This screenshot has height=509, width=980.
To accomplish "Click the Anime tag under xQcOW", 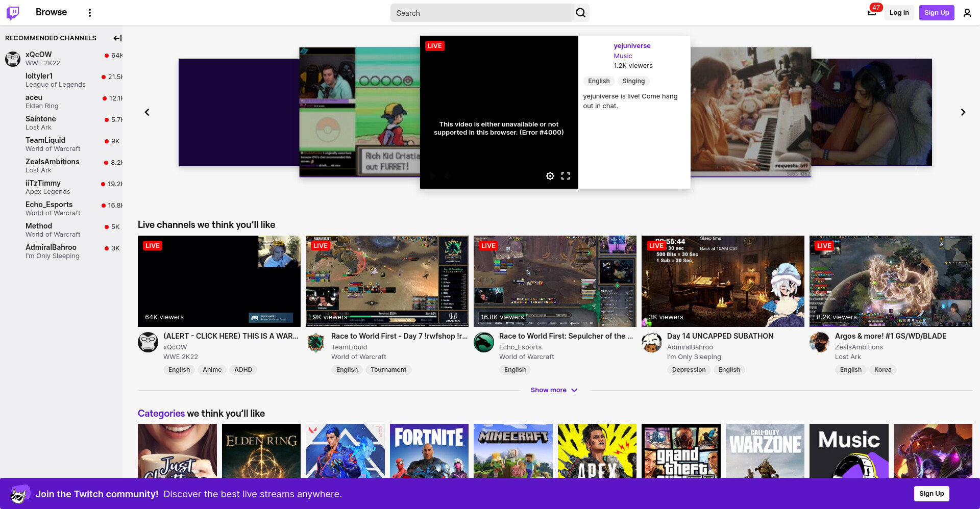I will tap(212, 370).
